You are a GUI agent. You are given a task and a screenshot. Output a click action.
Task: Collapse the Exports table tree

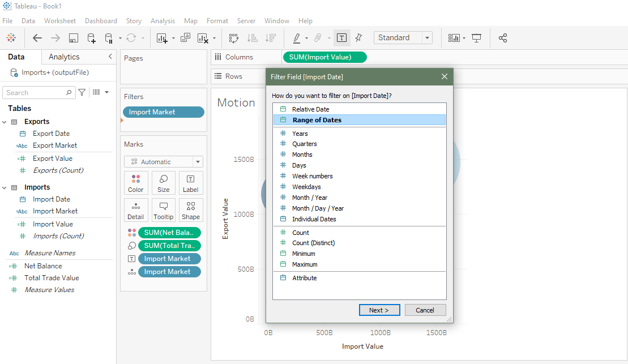[5, 122]
